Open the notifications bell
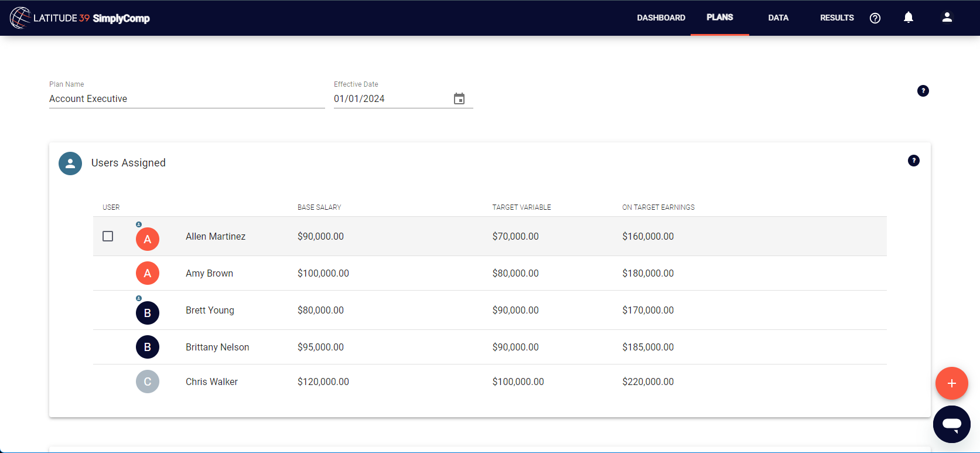This screenshot has height=453, width=980. point(908,18)
